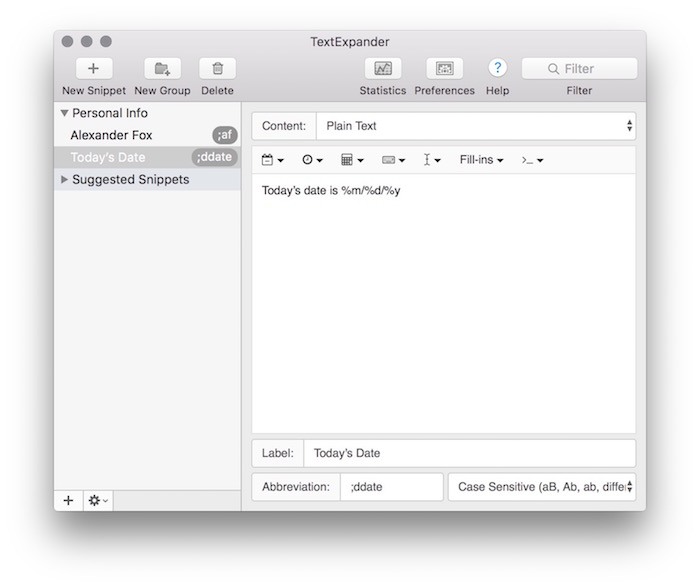Expand the Suggested Snippets group
The image size is (700, 588).
(x=64, y=179)
